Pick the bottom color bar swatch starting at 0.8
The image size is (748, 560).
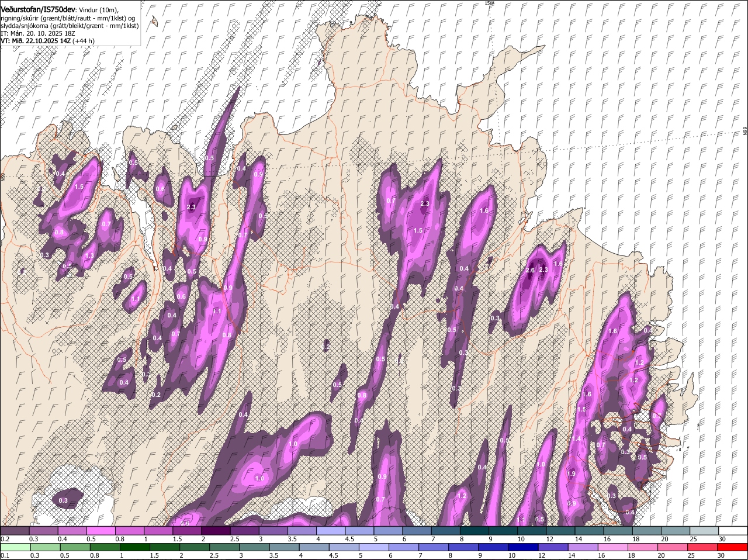click(105, 547)
